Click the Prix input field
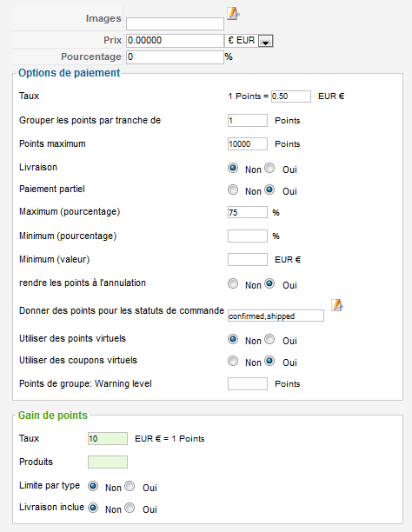 coord(175,41)
